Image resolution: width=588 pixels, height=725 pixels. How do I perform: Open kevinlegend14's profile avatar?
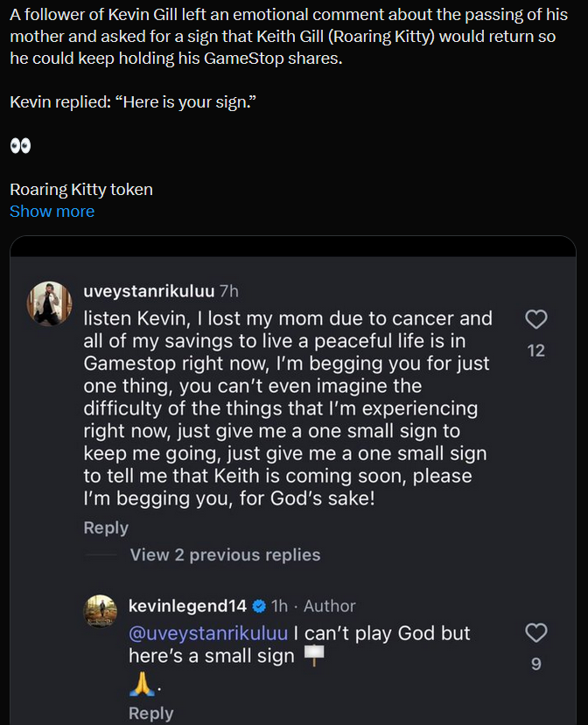pyautogui.click(x=101, y=610)
